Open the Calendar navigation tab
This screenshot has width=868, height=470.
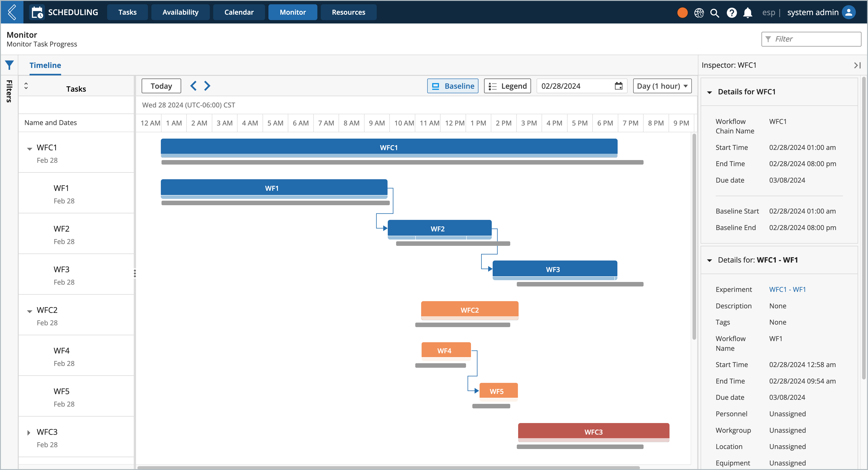tap(239, 12)
